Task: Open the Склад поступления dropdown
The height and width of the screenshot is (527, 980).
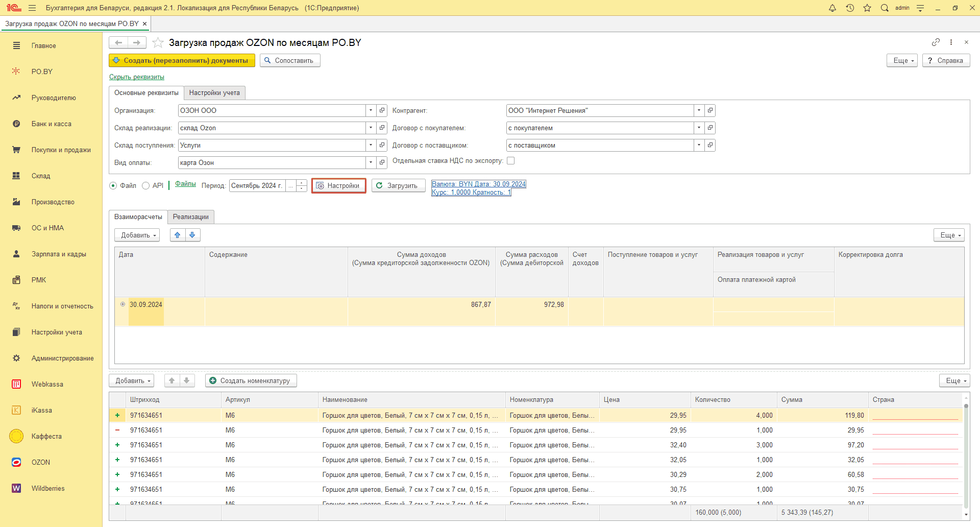Action: 371,145
